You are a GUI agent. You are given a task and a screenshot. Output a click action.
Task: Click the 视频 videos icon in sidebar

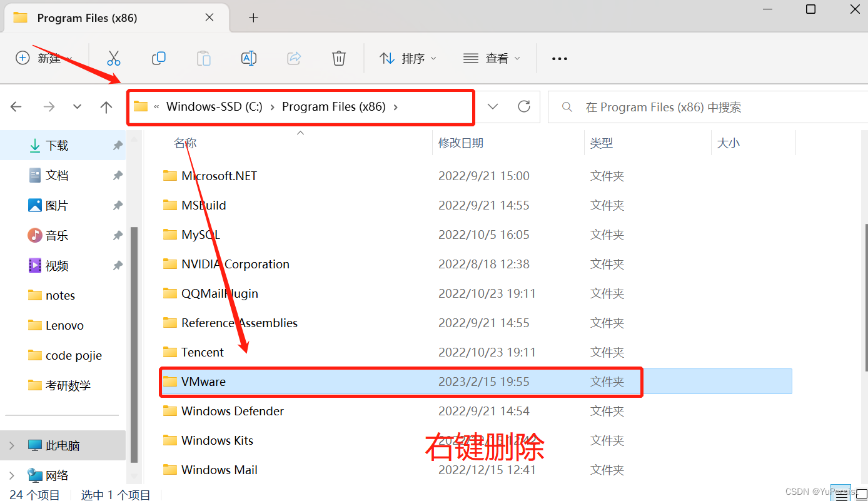coord(35,265)
